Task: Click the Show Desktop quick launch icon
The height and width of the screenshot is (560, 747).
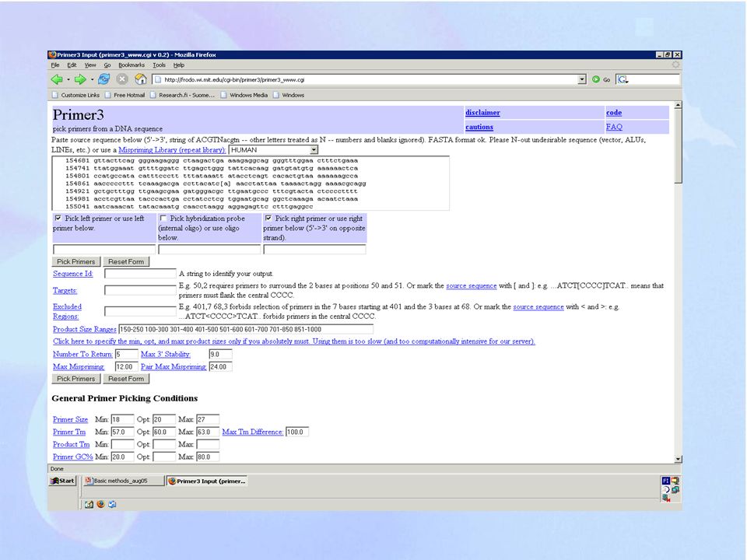Action: tap(89, 504)
